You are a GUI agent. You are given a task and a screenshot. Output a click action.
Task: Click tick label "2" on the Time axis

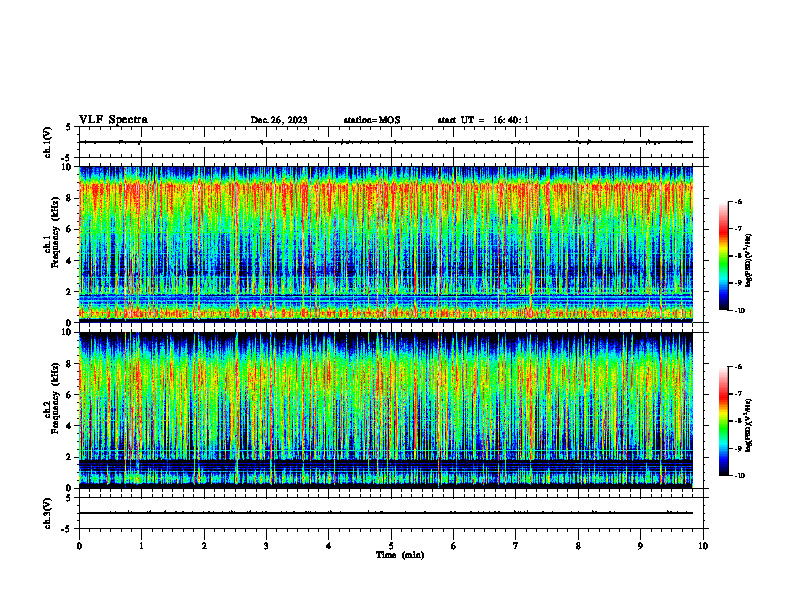pos(204,546)
